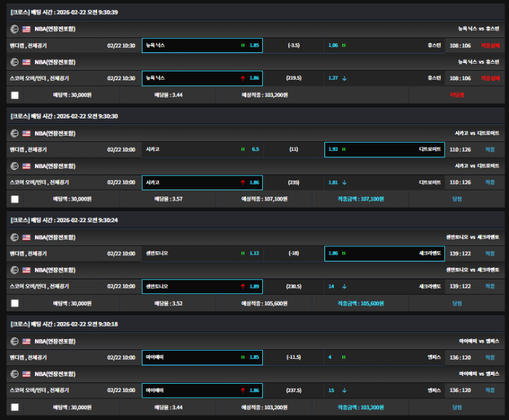Click green H icon in Detroit 1.92 cell
Viewport: 509px width, 420px height.
[344, 150]
